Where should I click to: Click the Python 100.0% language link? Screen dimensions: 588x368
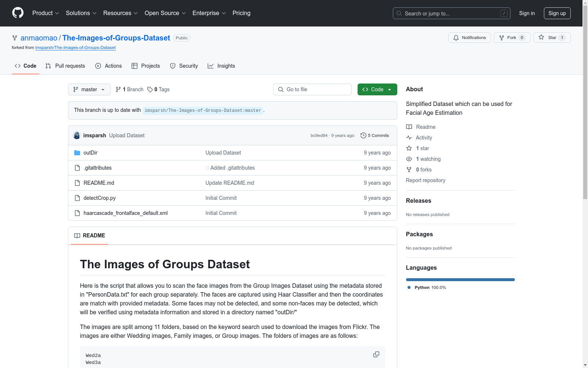(430, 287)
